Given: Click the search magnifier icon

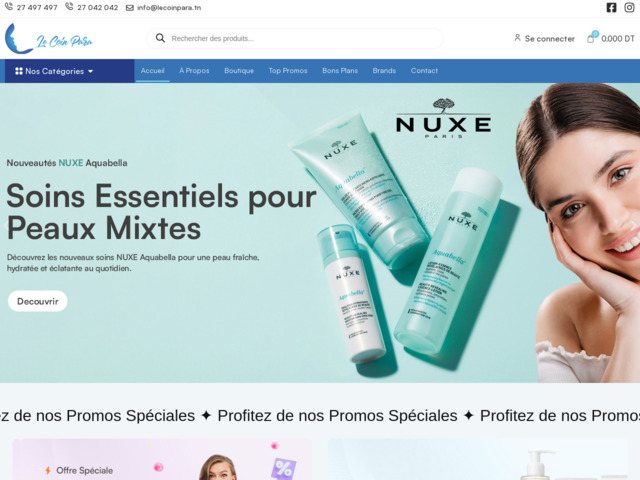Looking at the screenshot, I should pyautogui.click(x=160, y=38).
